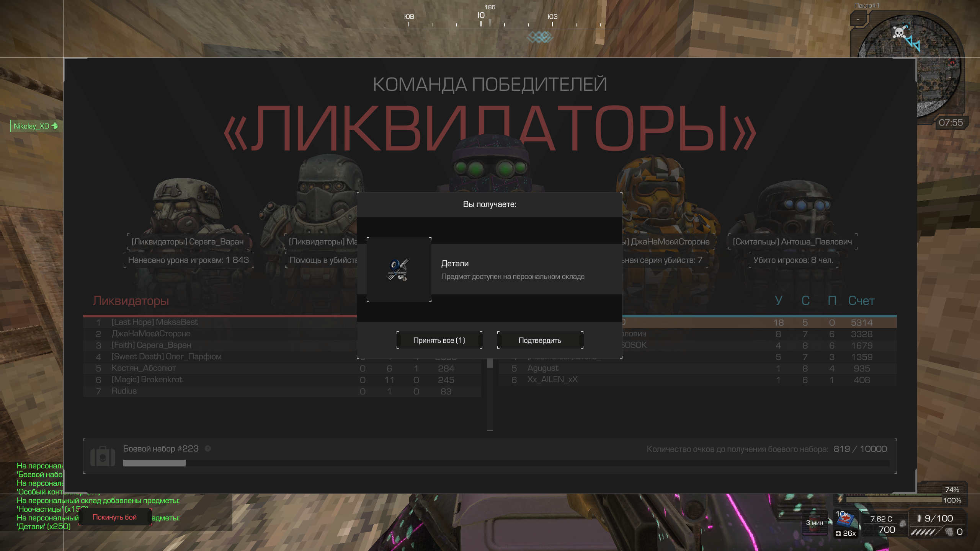Click the ЮВ compass heading marker
980x551 pixels.
pos(409,17)
